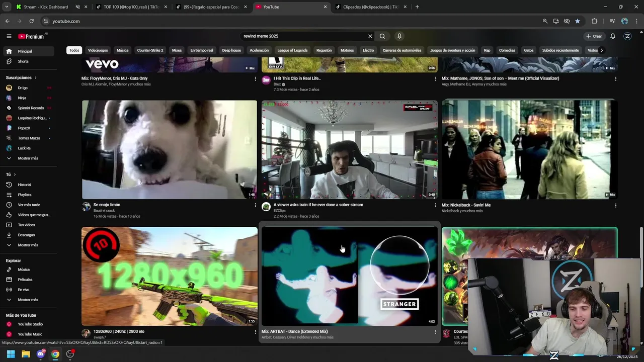The image size is (644, 362).
Task: Open Videos que me gustan
Action: [28, 215]
